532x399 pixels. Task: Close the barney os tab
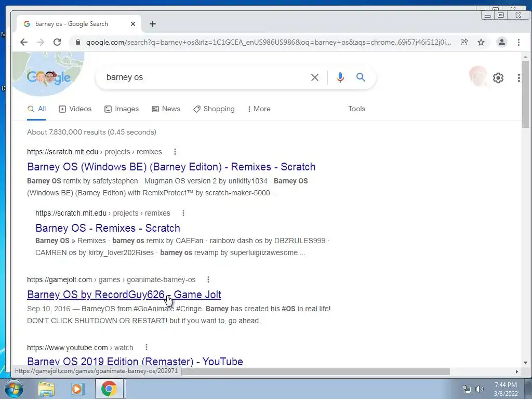pyautogui.click(x=133, y=24)
